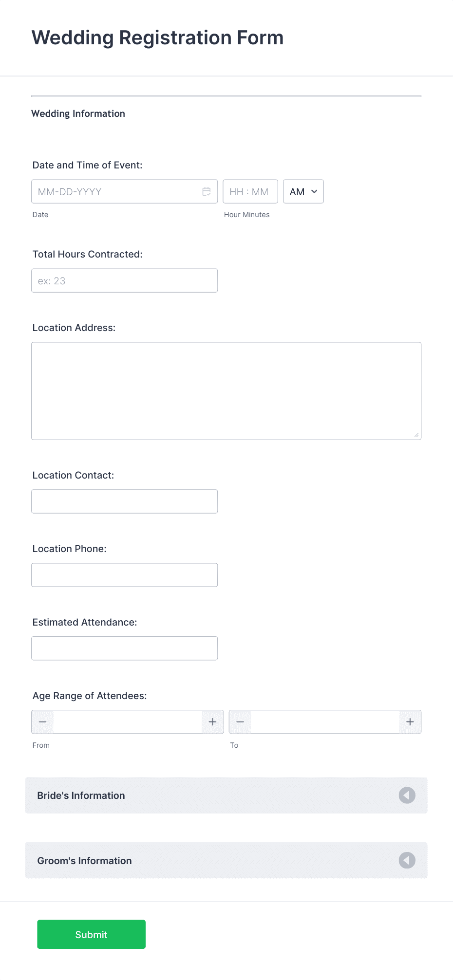
Task: Open the AM/PM dropdown
Action: pyautogui.click(x=303, y=192)
